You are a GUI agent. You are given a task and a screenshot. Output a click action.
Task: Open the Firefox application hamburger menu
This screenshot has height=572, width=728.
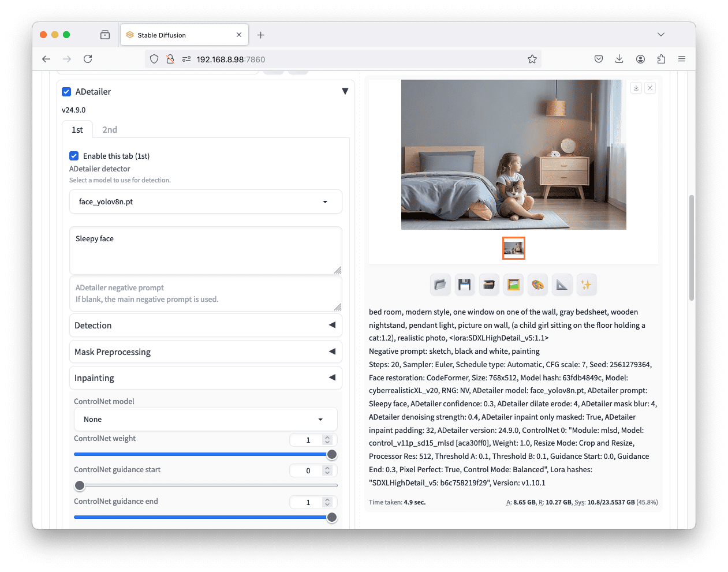pyautogui.click(x=682, y=59)
